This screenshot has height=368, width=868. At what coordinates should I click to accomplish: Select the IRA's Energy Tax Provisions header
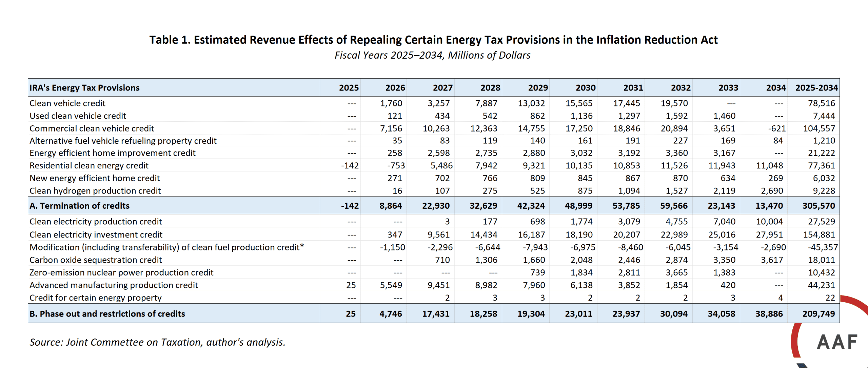(84, 88)
